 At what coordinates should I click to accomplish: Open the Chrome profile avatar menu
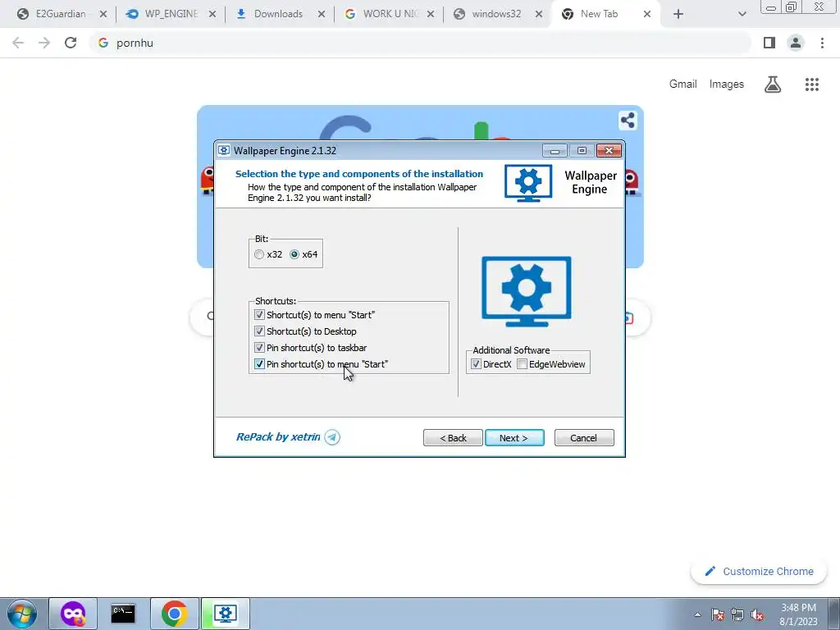(796, 43)
